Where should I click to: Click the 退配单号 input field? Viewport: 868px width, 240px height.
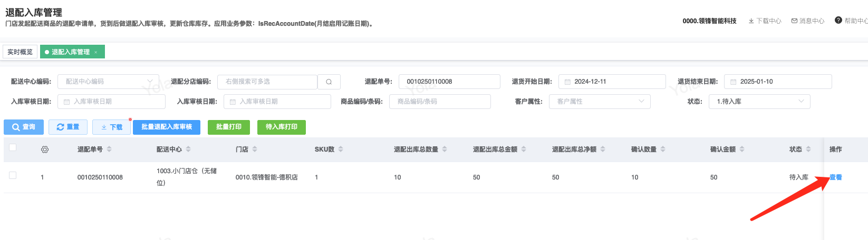[449, 82]
